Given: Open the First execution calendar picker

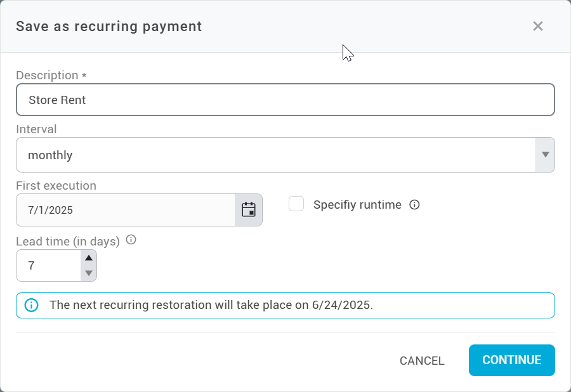Looking at the screenshot, I should tap(249, 210).
